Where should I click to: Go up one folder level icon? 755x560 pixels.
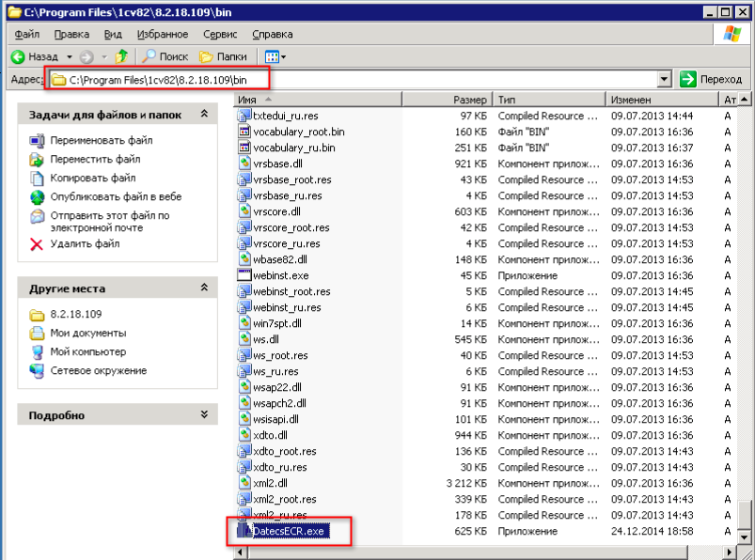point(121,56)
